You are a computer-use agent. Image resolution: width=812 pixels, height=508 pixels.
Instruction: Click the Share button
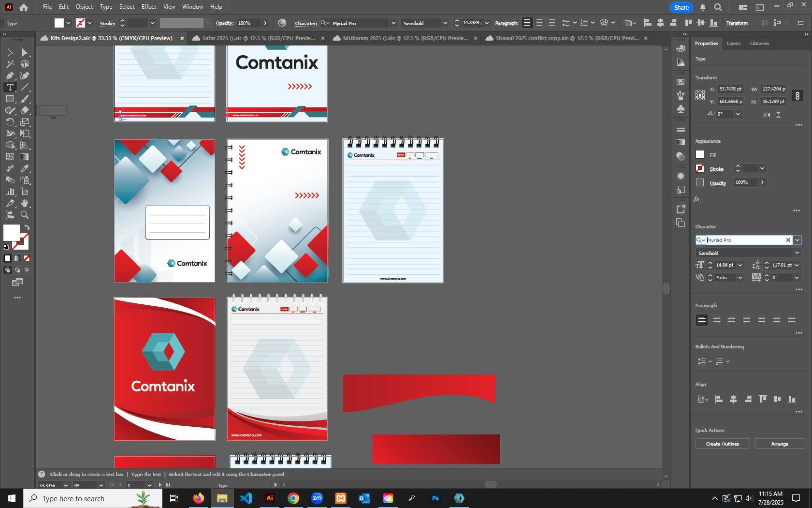coord(681,7)
